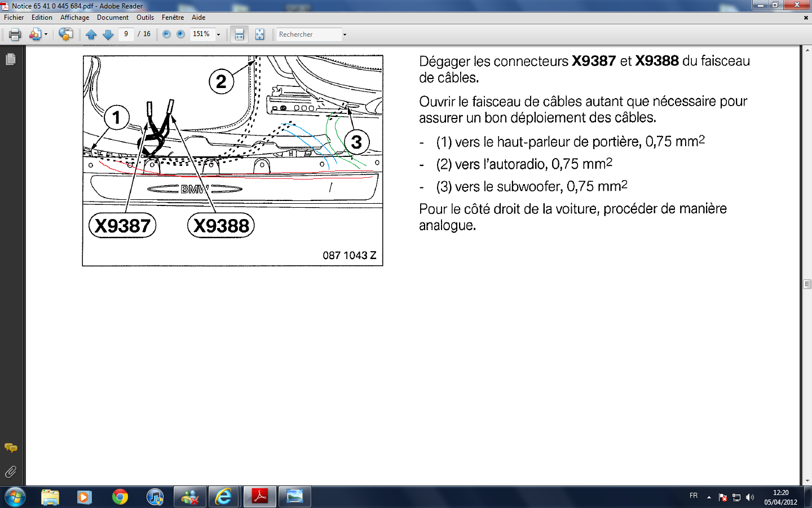Click the Print icon in the toolbar
This screenshot has width=812, height=508.
[x=15, y=34]
